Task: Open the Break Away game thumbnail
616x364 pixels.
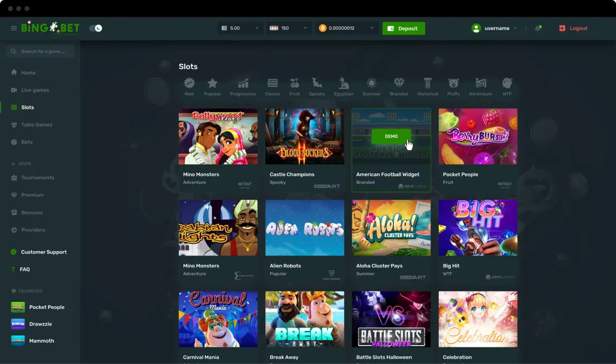Action: (x=305, y=319)
